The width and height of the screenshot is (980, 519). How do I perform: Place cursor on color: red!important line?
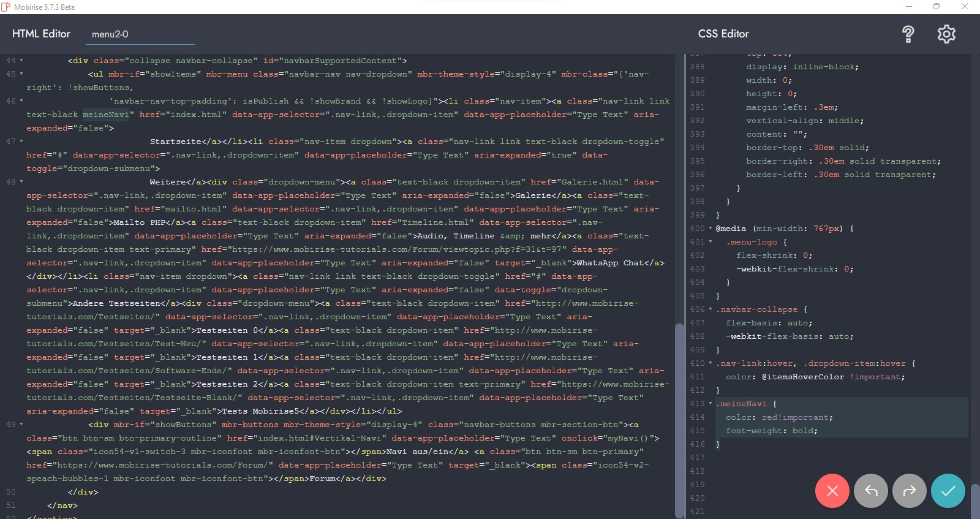779,417
